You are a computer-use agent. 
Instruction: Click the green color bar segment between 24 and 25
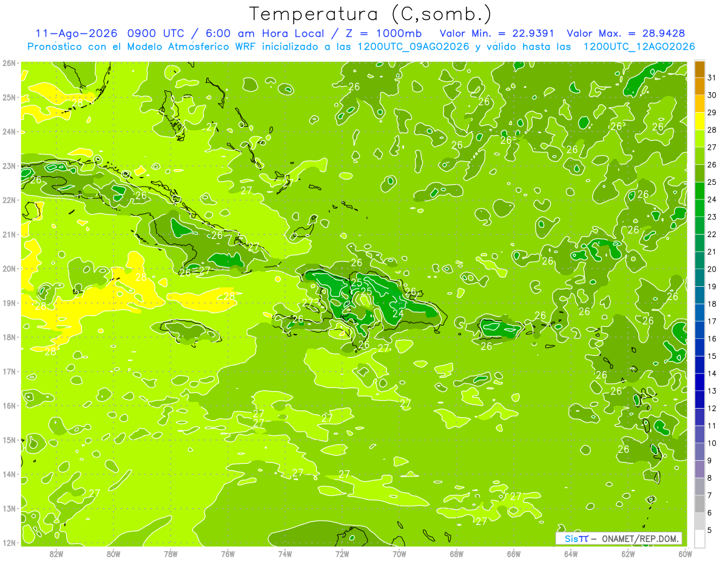(x=699, y=190)
